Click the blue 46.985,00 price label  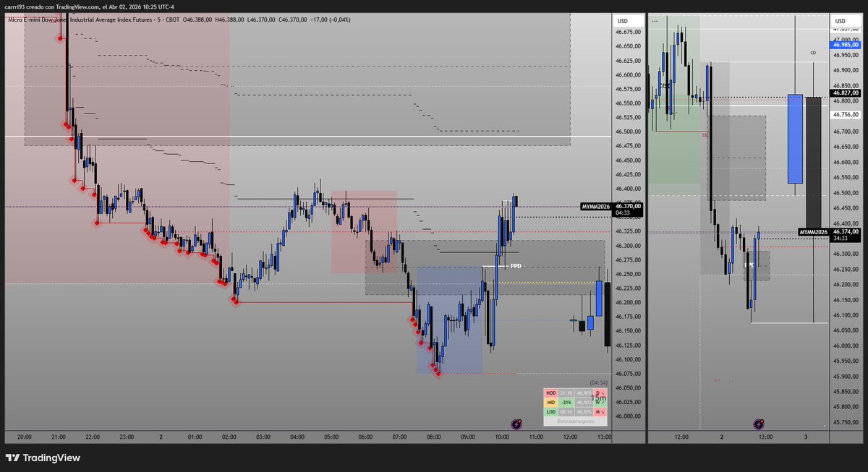tap(846, 44)
